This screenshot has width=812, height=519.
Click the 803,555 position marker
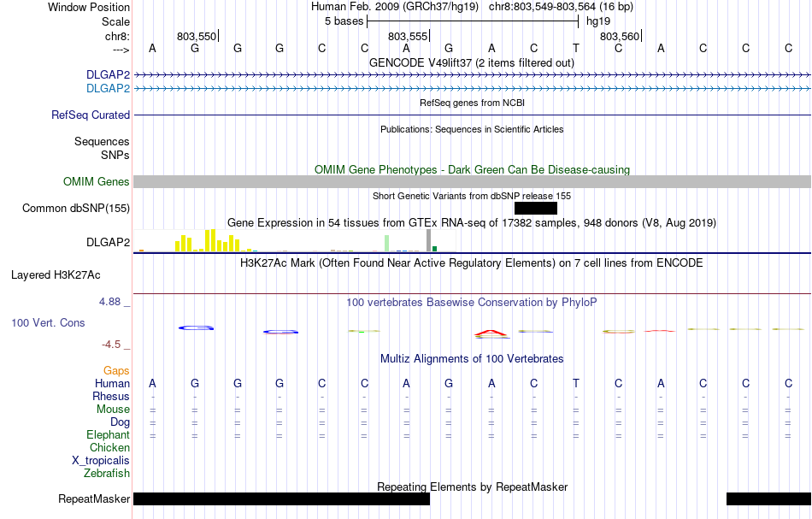click(x=409, y=36)
